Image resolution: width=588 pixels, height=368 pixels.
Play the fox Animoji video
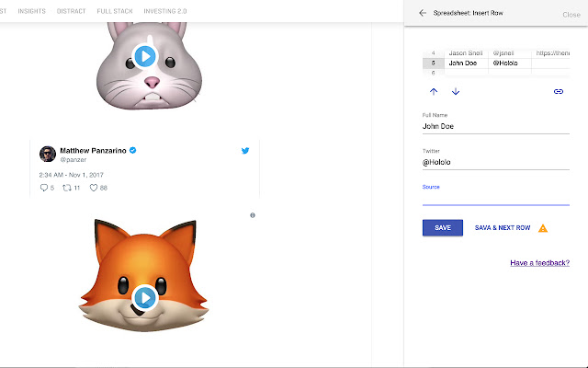click(x=145, y=297)
